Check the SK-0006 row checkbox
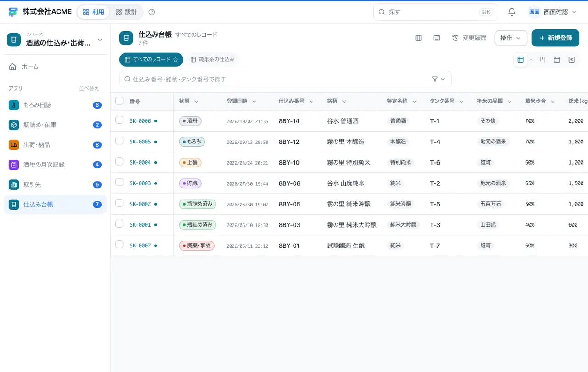 [x=119, y=120]
